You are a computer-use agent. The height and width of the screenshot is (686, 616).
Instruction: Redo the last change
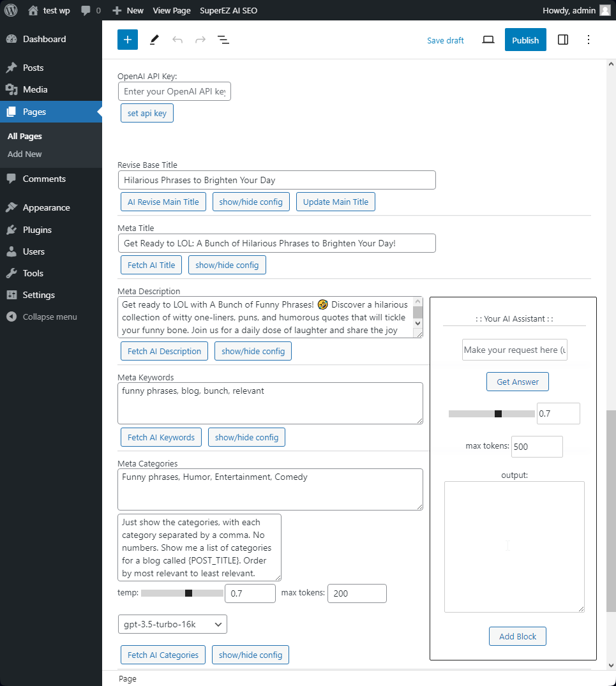click(x=200, y=40)
